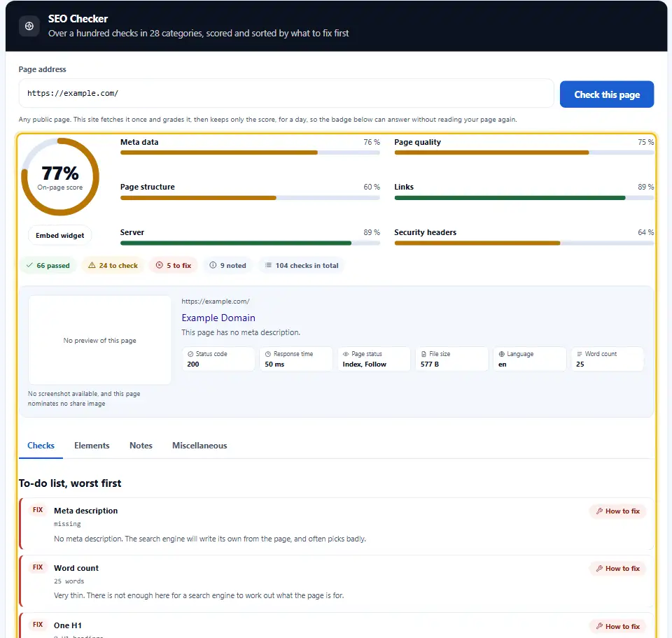Click the Links progress bar
The height and width of the screenshot is (638, 672).
click(x=524, y=198)
